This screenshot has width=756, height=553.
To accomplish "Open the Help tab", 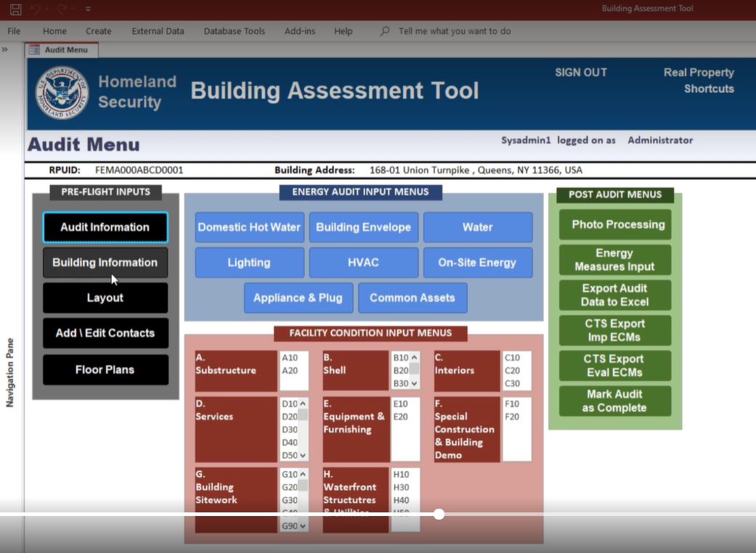I will pyautogui.click(x=344, y=31).
